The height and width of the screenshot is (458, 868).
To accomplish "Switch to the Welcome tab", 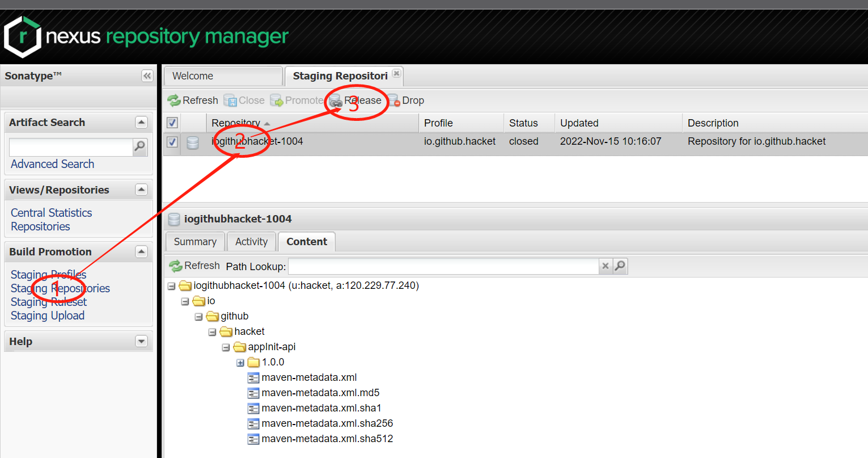I will (x=223, y=76).
